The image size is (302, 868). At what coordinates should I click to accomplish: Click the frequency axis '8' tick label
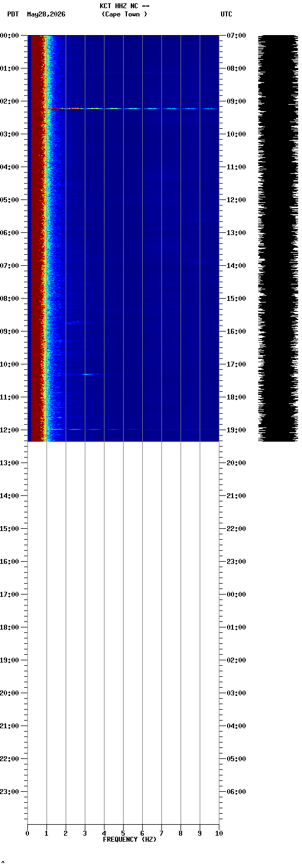pos(181,833)
